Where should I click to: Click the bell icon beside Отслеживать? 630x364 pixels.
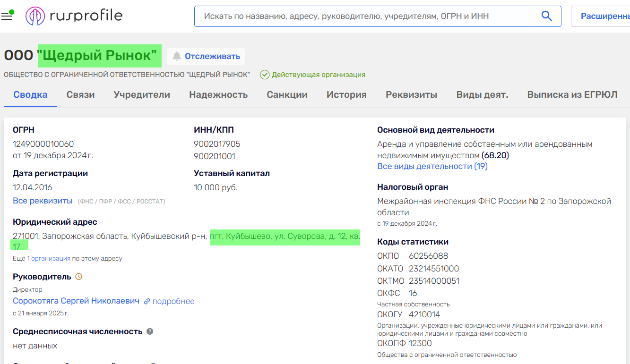[x=177, y=56]
